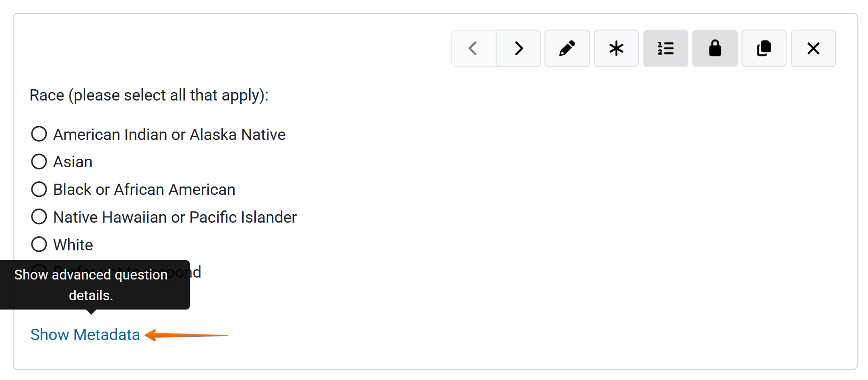Remove question with the X icon
868x380 pixels.
pos(813,48)
